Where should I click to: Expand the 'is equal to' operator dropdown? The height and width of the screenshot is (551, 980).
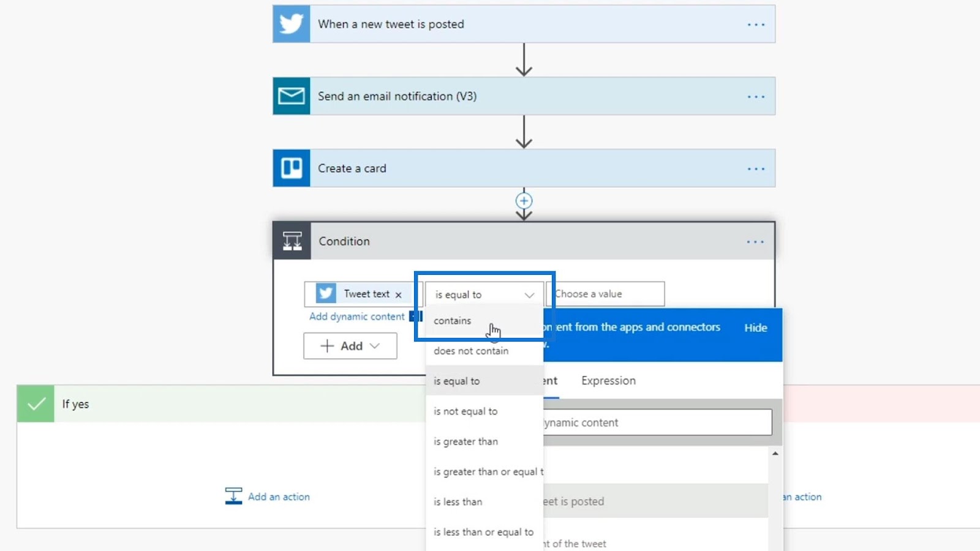484,294
